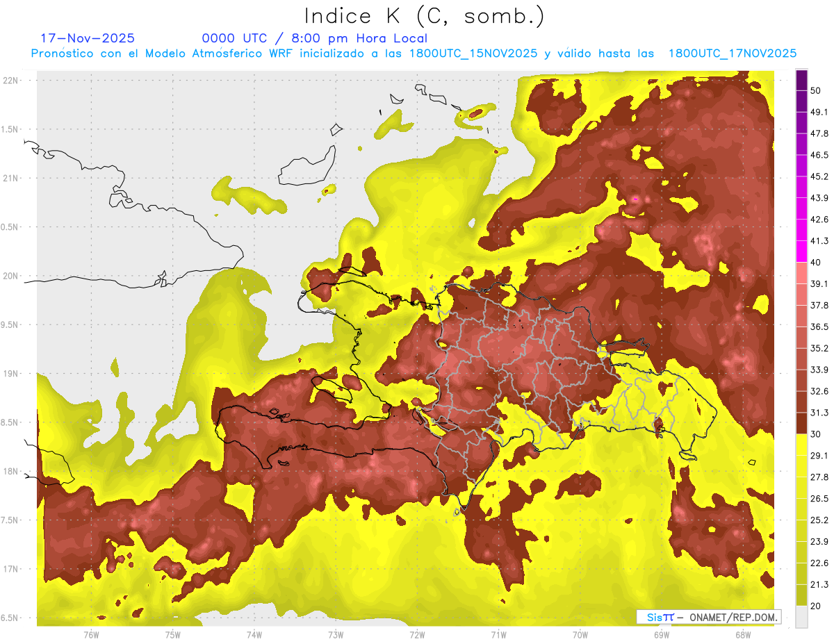834x644 pixels.
Task: Click the color scale value 37.8
Action: click(x=819, y=306)
